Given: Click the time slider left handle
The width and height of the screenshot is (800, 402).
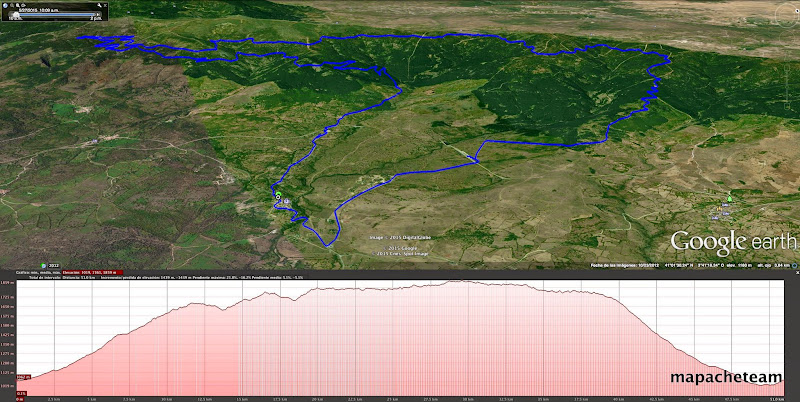Looking at the screenshot, I should pyautogui.click(x=15, y=14).
